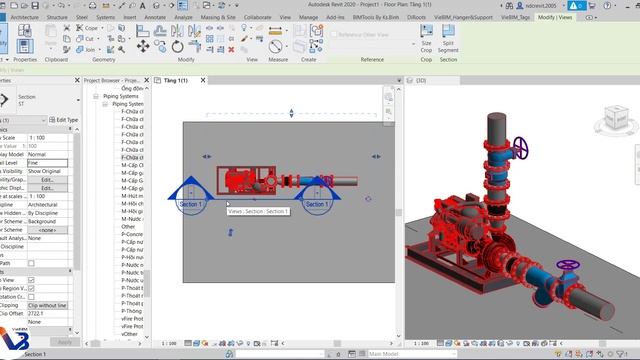Viewport: 640px width, 360px height.
Task: Click the Type Properties icon above Properties
Action: [x=25, y=30]
